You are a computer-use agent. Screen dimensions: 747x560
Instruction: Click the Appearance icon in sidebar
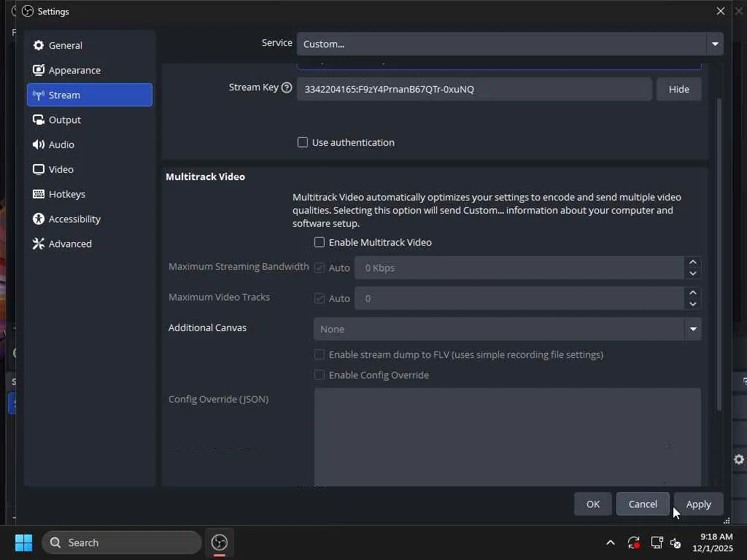coord(39,70)
